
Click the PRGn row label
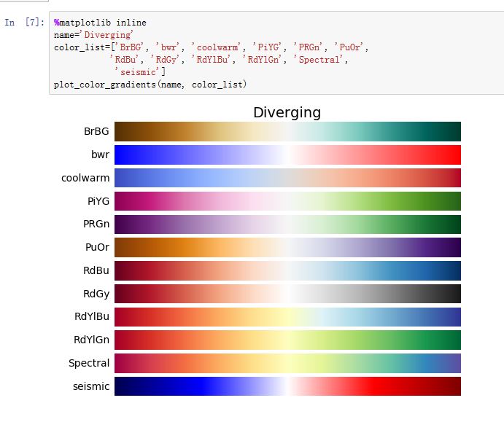(x=96, y=224)
